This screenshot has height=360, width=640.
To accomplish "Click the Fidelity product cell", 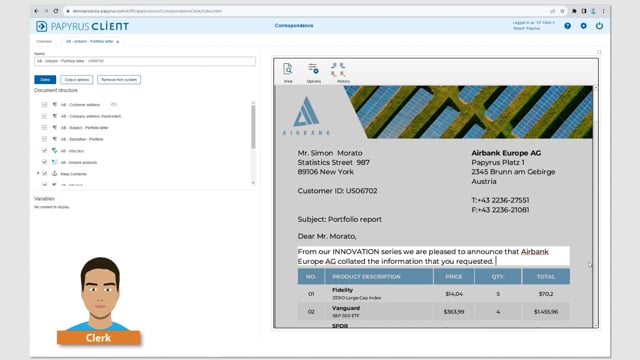I will pos(378,293).
